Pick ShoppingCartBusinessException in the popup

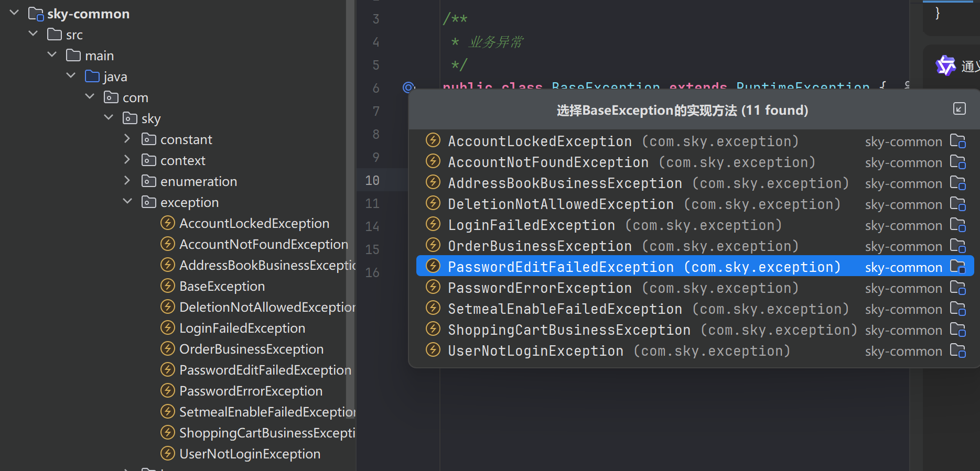coord(568,330)
